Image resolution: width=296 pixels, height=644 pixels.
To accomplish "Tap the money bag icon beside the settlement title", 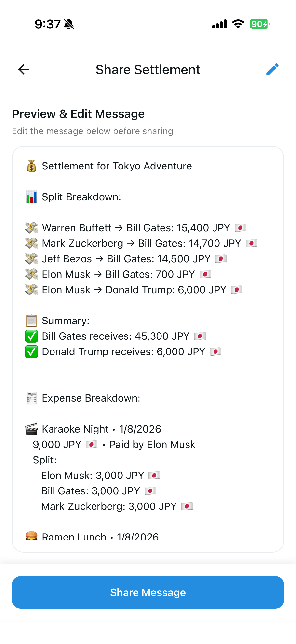I will (x=31, y=166).
